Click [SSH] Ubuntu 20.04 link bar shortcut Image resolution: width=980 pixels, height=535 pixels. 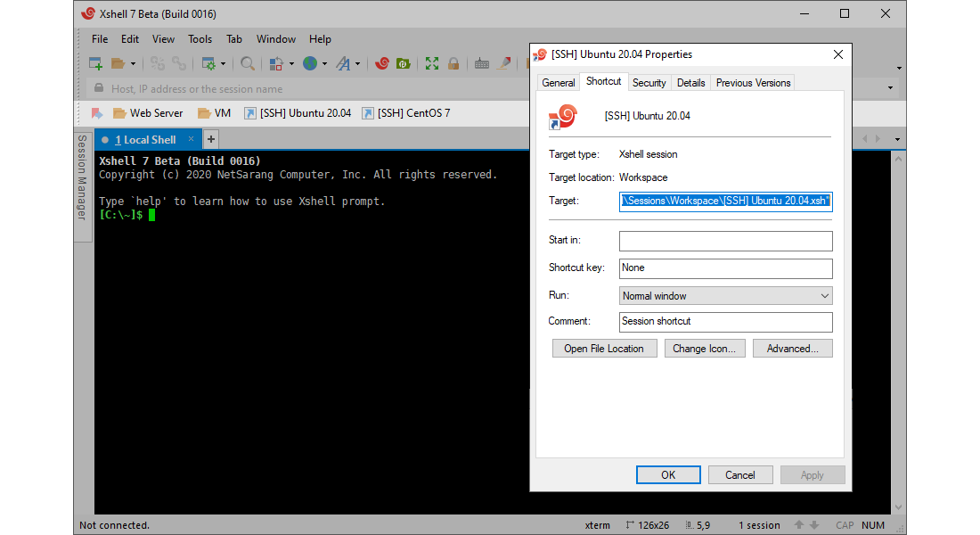click(298, 113)
